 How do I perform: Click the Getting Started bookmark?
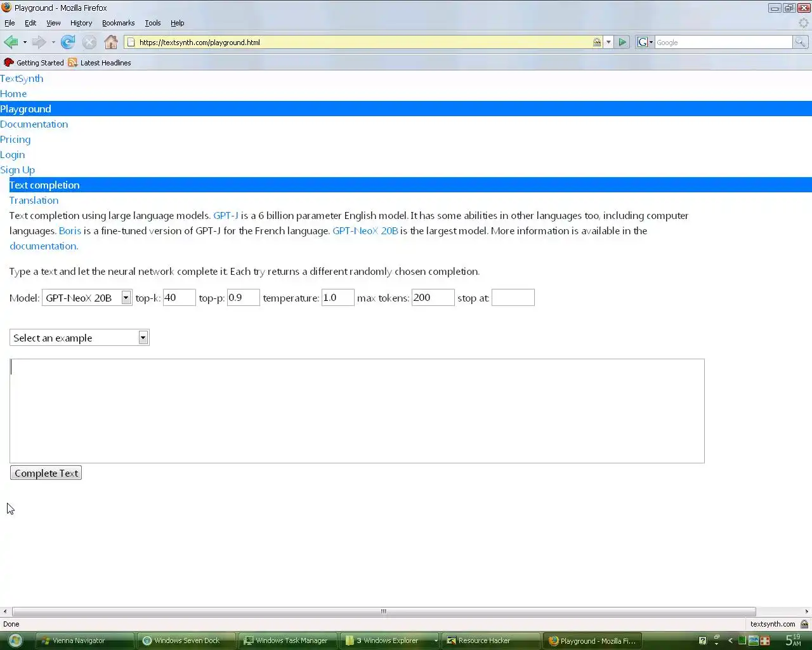[x=34, y=63]
